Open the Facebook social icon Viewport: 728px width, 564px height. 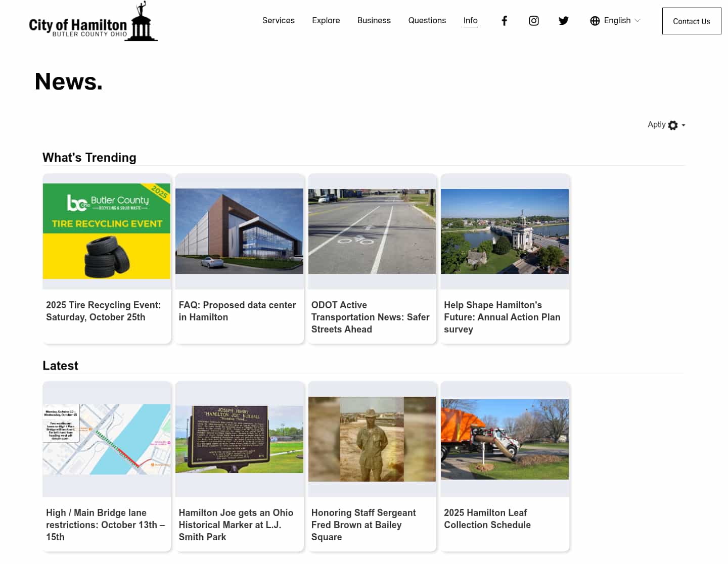(x=504, y=21)
